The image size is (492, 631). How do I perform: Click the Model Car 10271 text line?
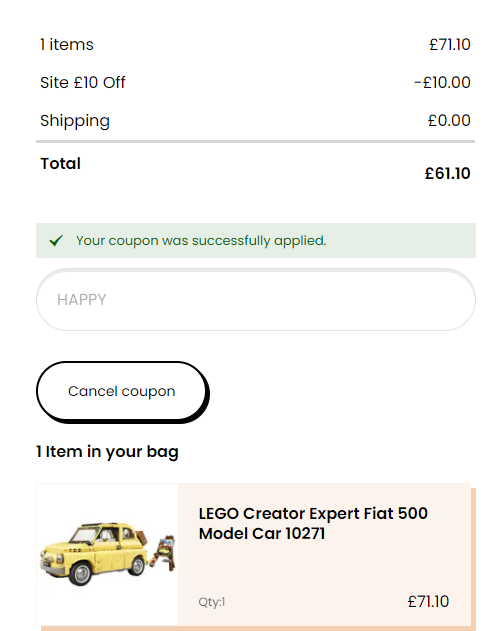(x=262, y=534)
